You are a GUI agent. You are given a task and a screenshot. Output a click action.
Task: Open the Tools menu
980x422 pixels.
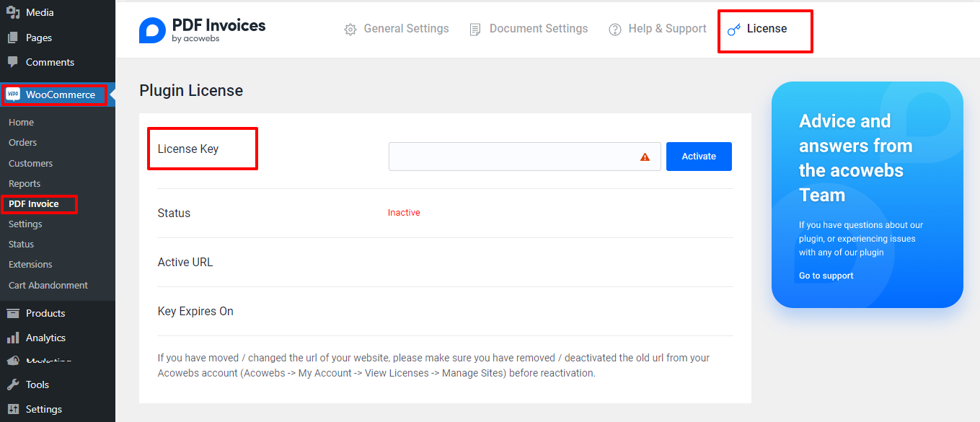58,384
